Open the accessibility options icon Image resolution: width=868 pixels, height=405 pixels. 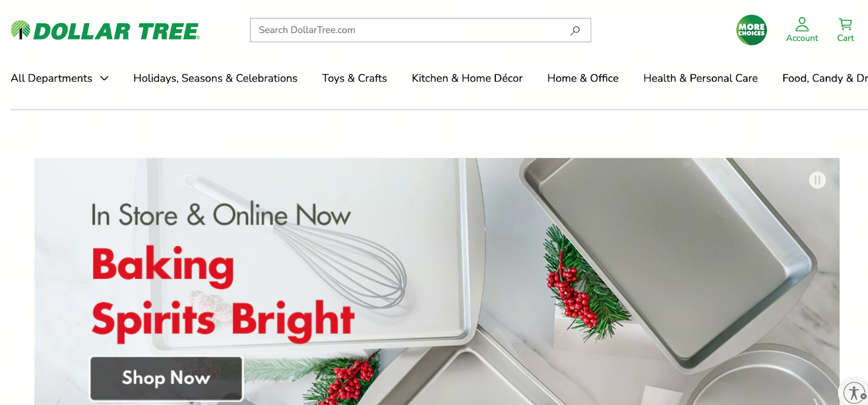853,392
